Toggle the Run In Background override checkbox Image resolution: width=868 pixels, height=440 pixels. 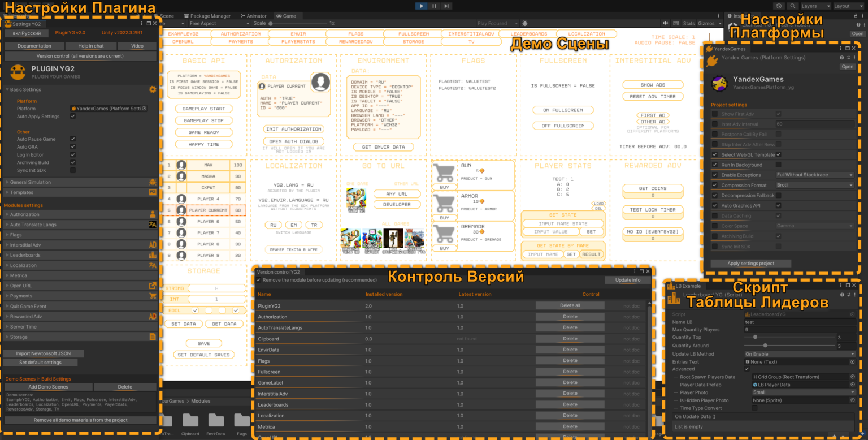click(715, 165)
